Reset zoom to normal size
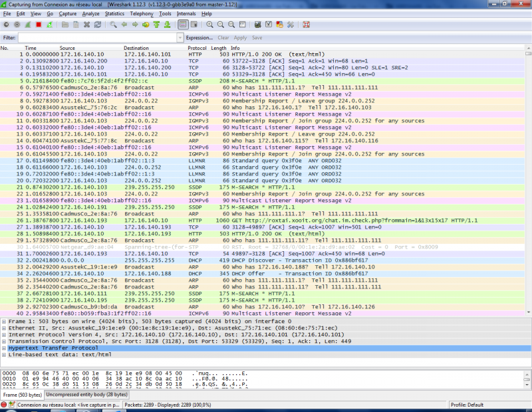 point(231,25)
